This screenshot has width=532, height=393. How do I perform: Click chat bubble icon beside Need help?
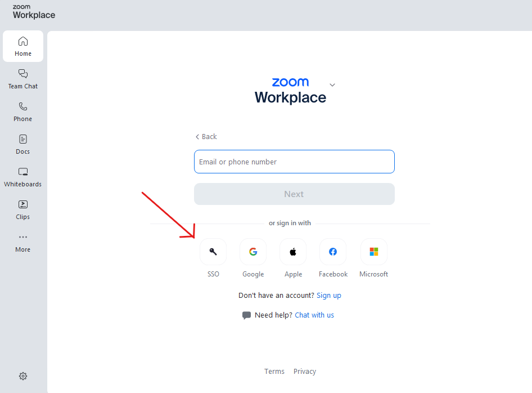coord(247,315)
